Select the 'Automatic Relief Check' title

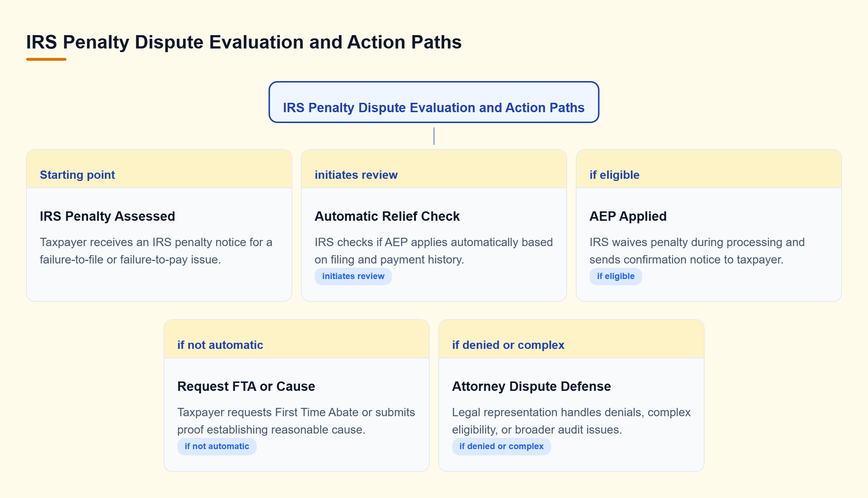tap(387, 216)
